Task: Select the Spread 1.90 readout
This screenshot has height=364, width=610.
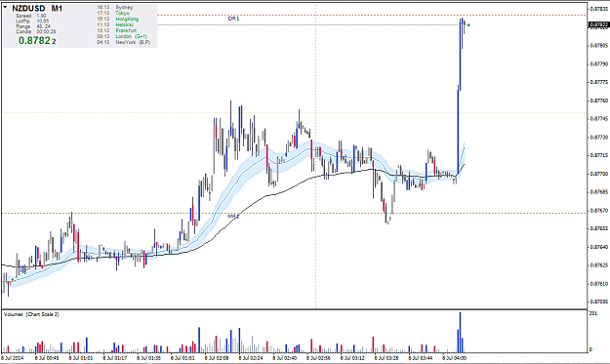Action: click(x=31, y=16)
